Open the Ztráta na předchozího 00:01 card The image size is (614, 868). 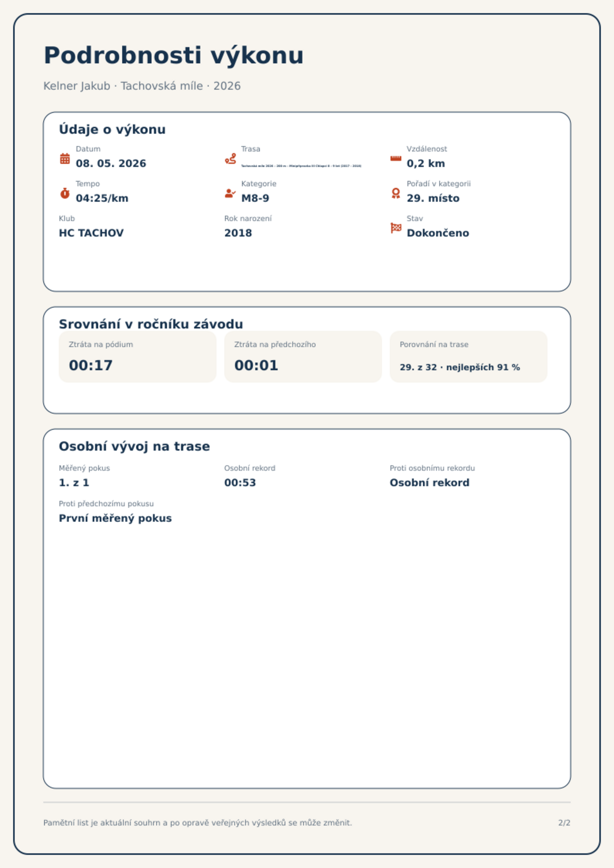coord(303,357)
